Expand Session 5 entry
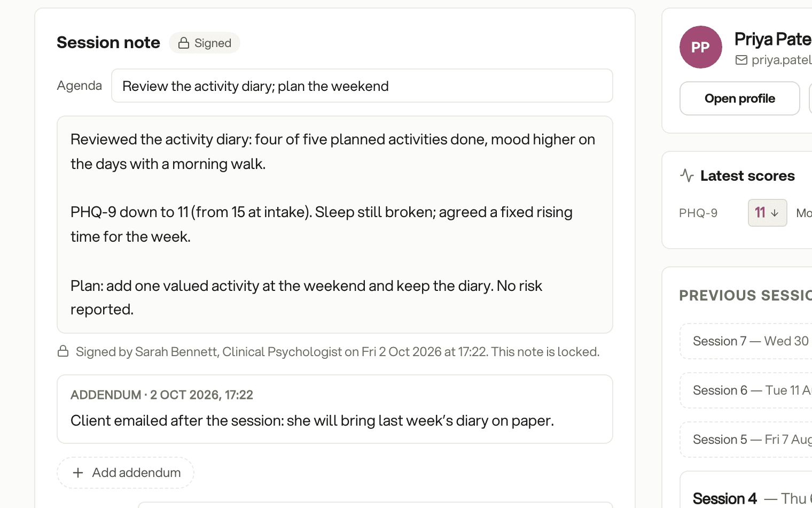This screenshot has width=812, height=508. click(746, 440)
